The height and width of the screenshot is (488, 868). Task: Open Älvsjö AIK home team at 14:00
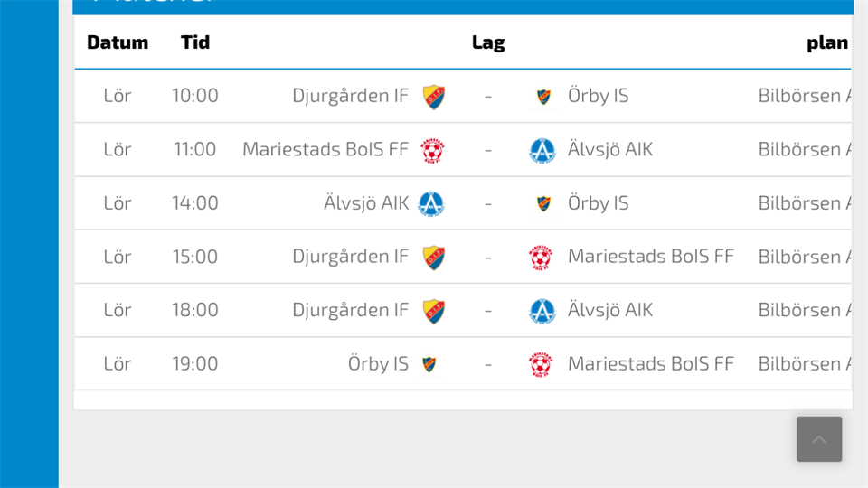pyautogui.click(x=366, y=202)
